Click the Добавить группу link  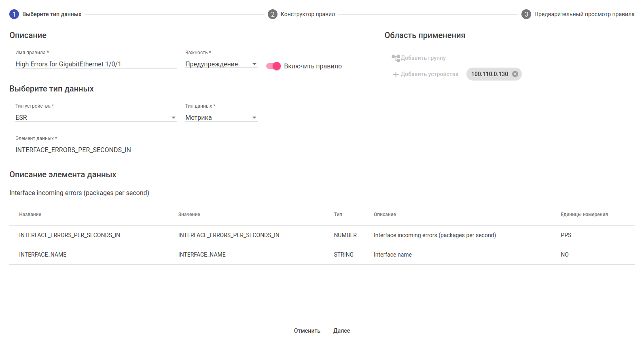423,58
